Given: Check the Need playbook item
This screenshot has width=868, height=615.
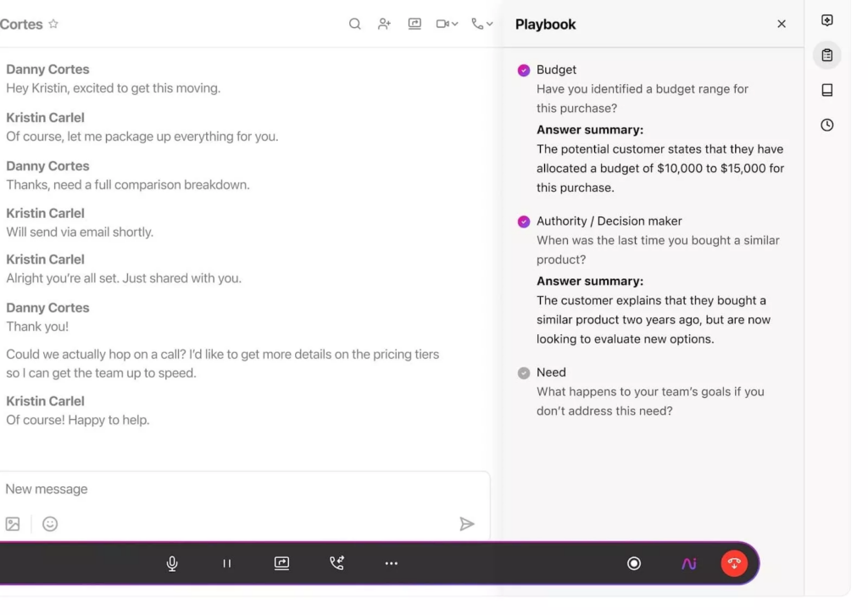Looking at the screenshot, I should 524,372.
